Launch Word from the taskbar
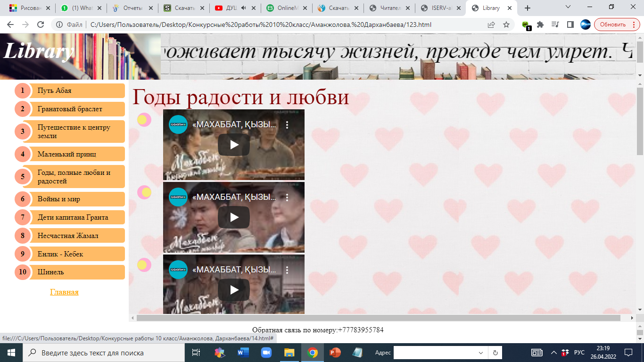The width and height of the screenshot is (644, 362). 243,353
